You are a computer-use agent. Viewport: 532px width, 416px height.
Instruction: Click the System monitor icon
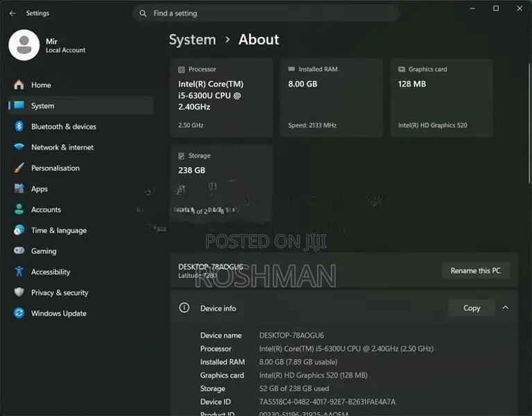coord(19,105)
